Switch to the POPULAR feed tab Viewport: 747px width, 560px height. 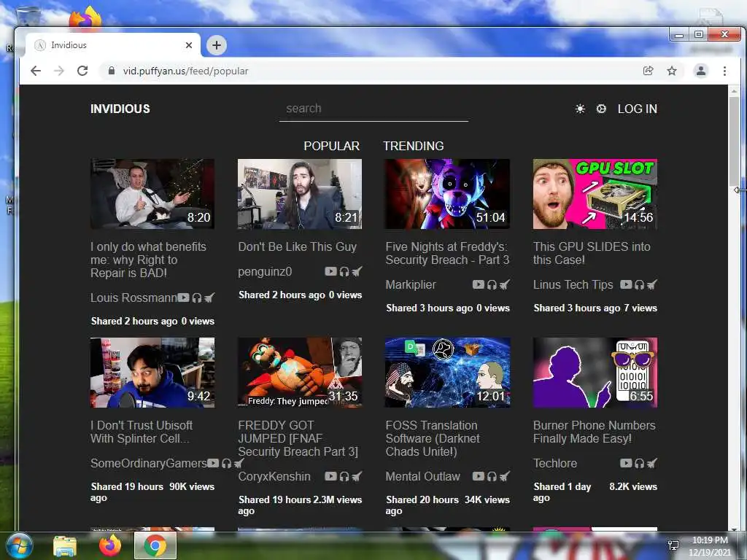tap(332, 146)
